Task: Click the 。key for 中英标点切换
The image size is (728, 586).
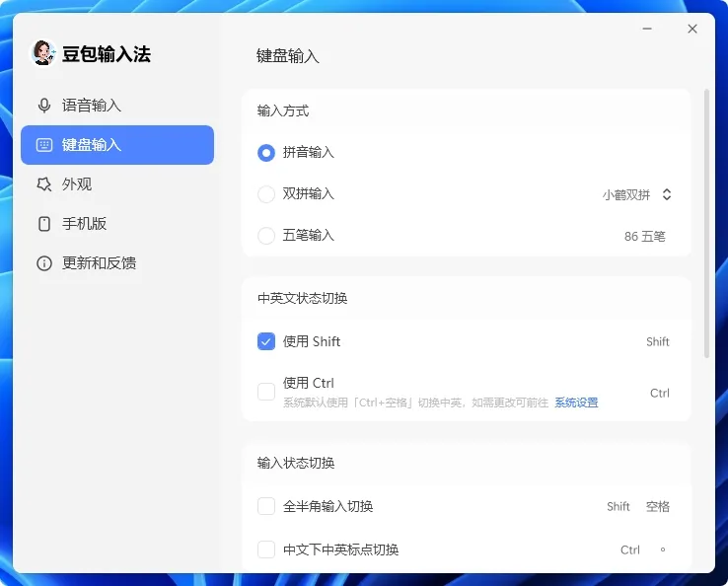Action: (x=663, y=549)
